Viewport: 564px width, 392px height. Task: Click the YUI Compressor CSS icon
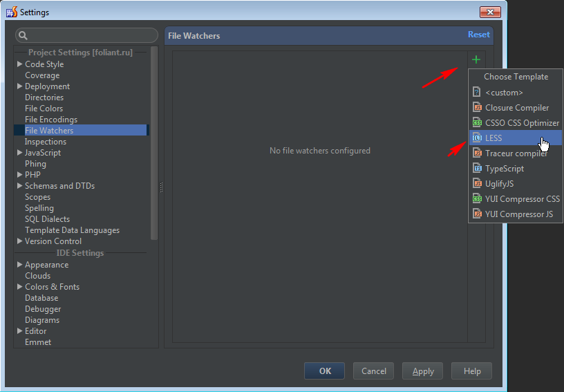click(477, 198)
